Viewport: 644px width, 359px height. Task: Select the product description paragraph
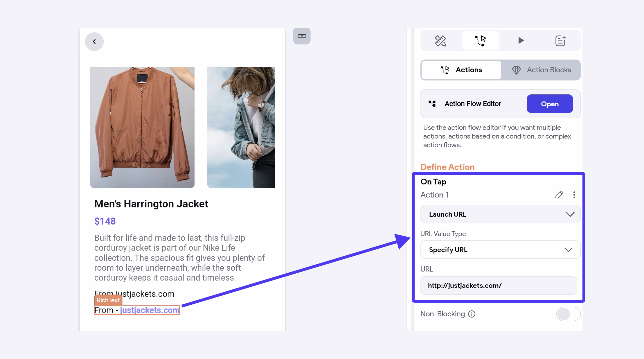click(x=179, y=258)
